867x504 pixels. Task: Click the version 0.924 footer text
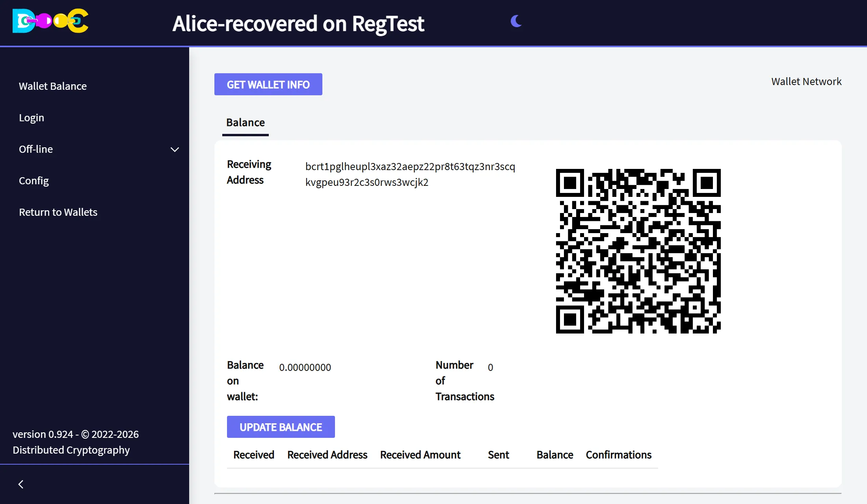point(76,442)
